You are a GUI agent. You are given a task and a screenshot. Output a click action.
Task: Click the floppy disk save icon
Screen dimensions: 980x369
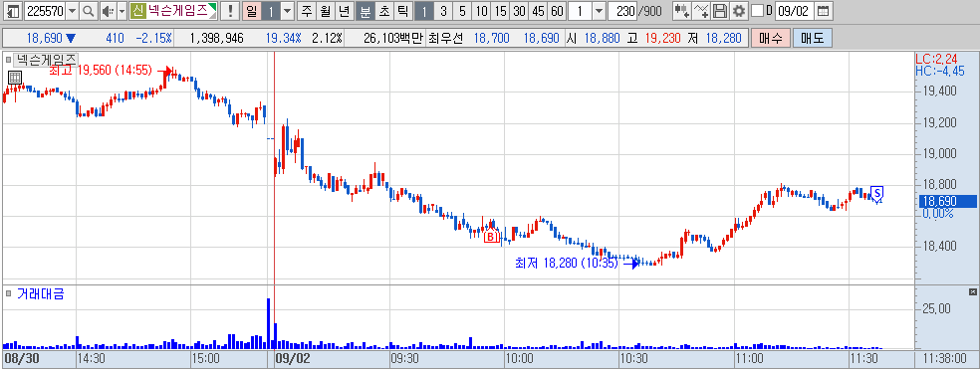pos(720,11)
